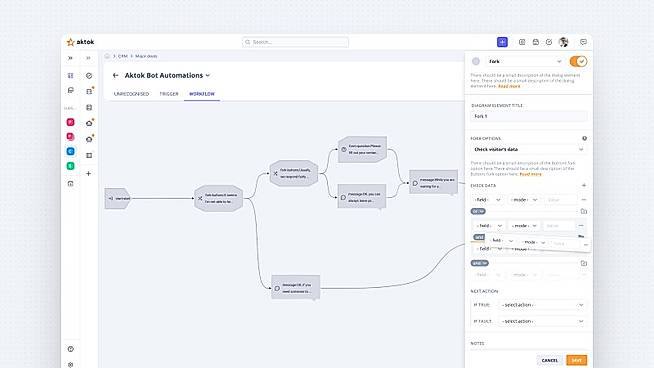Select the message node at canvas bottom
This screenshot has width=654, height=368.
point(295,288)
